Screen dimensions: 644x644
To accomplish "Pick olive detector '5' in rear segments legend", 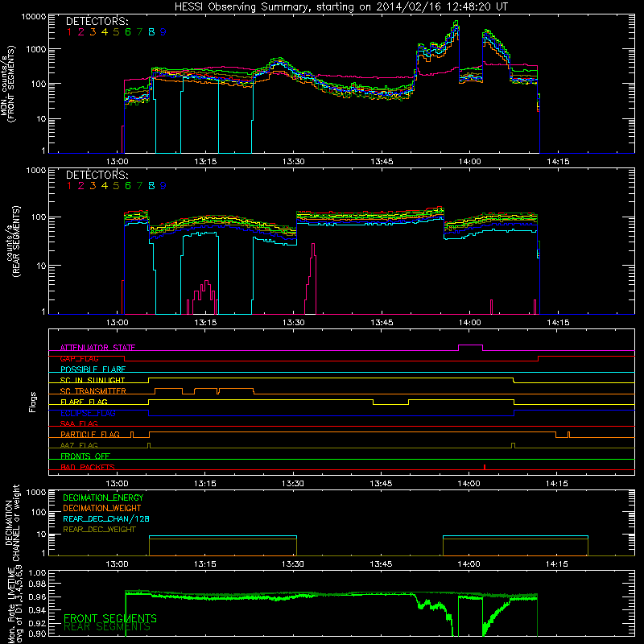I will 116,186.
